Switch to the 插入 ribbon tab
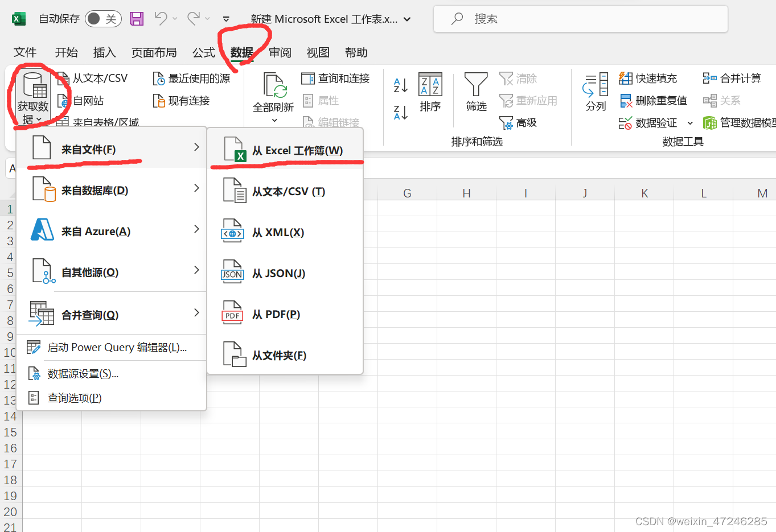 point(104,52)
